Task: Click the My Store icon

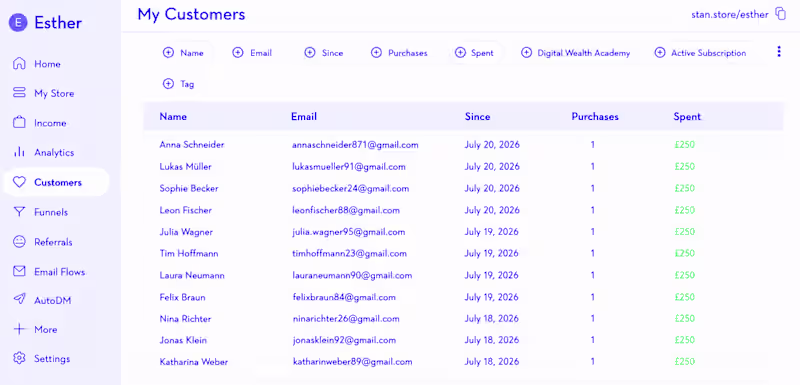Action: (19, 93)
